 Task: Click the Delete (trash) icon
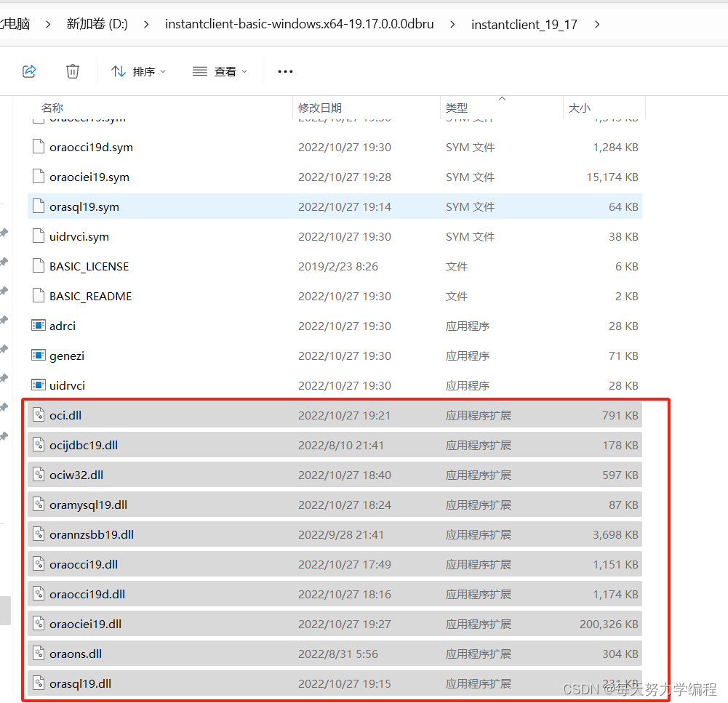[x=72, y=71]
